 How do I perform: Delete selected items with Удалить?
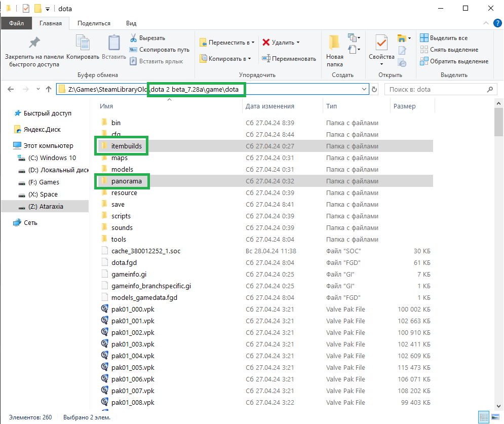pos(279,43)
